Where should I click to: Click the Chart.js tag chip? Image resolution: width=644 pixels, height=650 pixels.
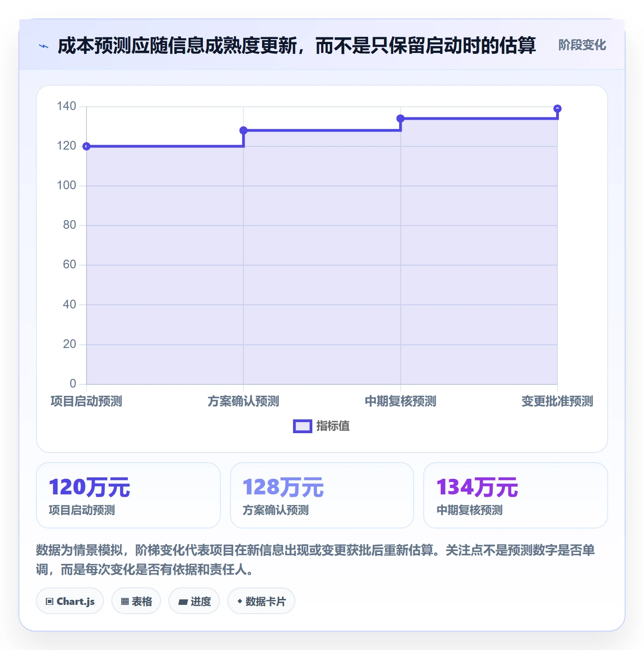pos(70,601)
